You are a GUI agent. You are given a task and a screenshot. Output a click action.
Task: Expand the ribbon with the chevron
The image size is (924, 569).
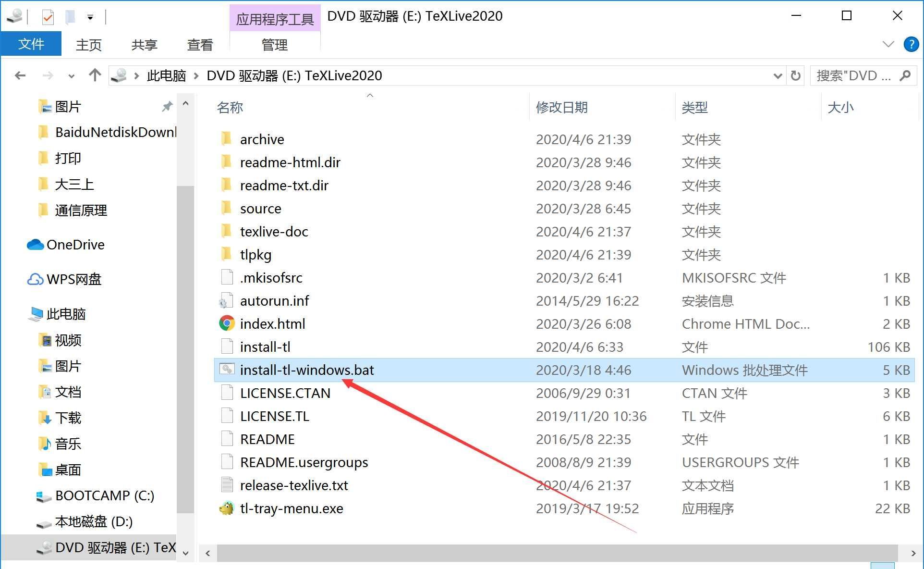(x=888, y=44)
